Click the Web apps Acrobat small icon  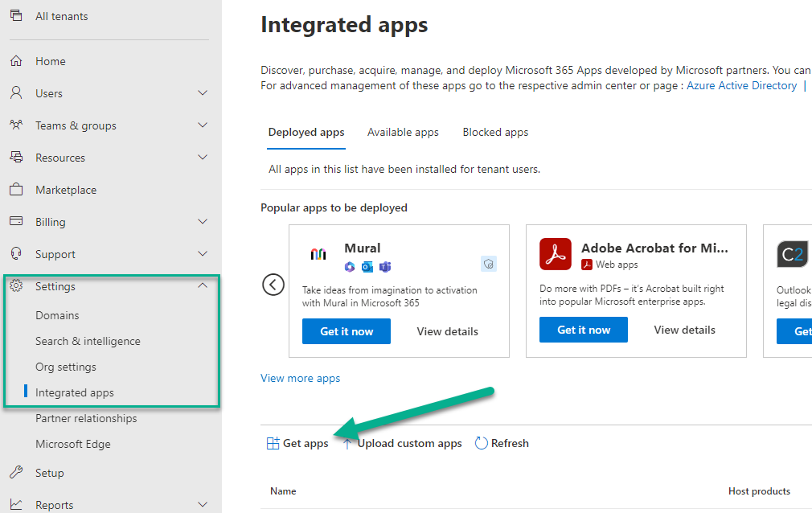[587, 265]
